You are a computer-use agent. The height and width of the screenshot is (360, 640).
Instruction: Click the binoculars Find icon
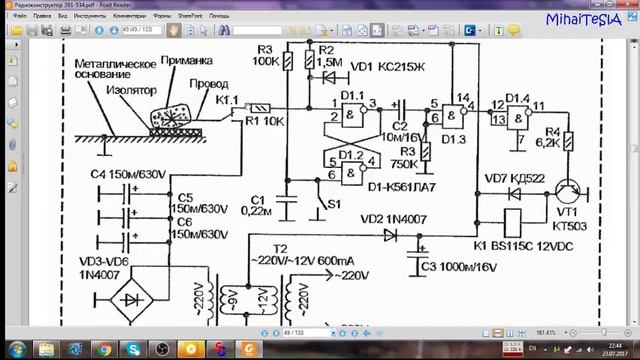pyautogui.click(x=224, y=30)
